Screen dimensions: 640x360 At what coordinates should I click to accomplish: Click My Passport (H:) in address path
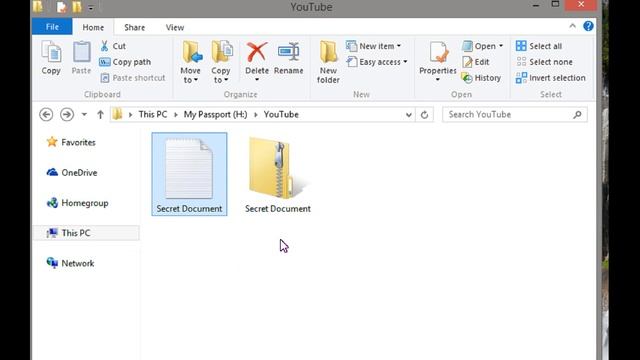pos(216,115)
